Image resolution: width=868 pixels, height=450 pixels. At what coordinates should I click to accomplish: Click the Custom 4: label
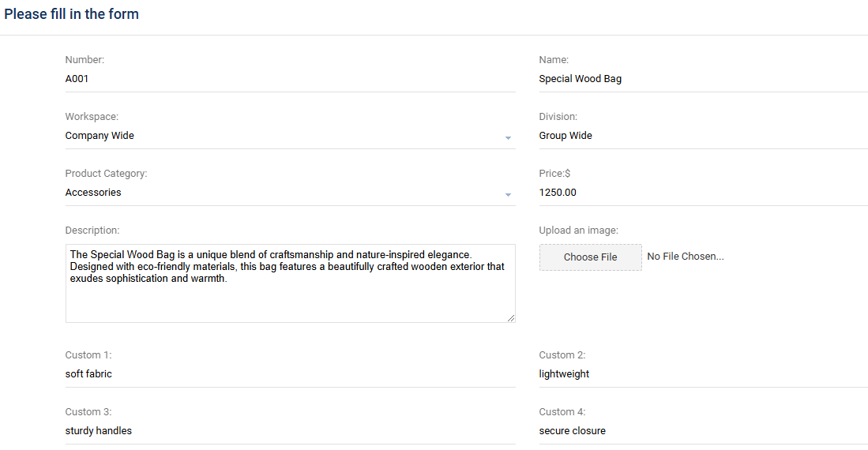562,412
